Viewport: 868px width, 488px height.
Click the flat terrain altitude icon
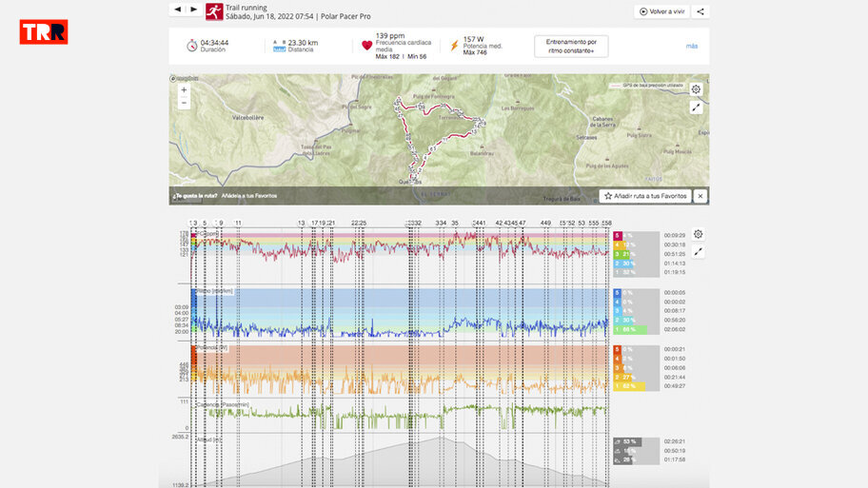[x=618, y=451]
